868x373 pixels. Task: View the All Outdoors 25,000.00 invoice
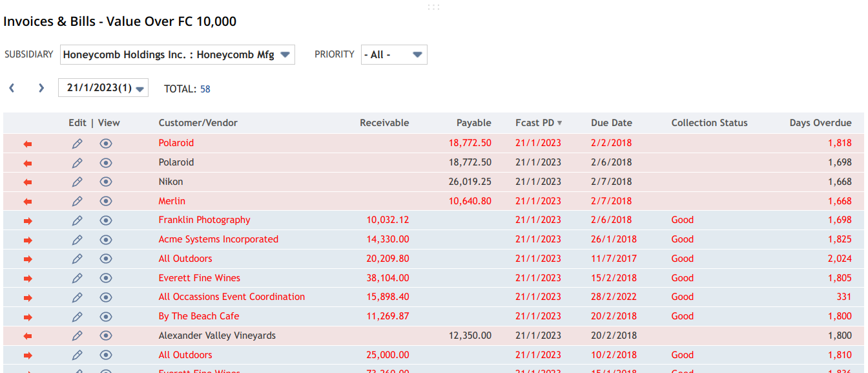coord(106,356)
